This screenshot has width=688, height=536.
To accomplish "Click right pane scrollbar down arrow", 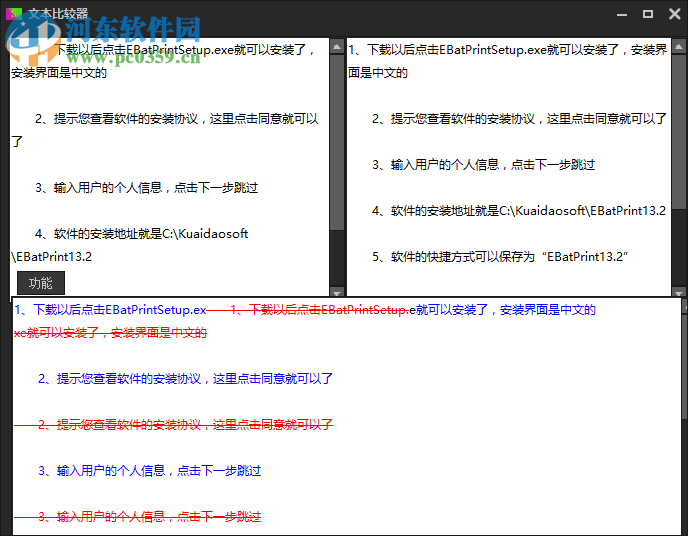I will tap(679, 292).
